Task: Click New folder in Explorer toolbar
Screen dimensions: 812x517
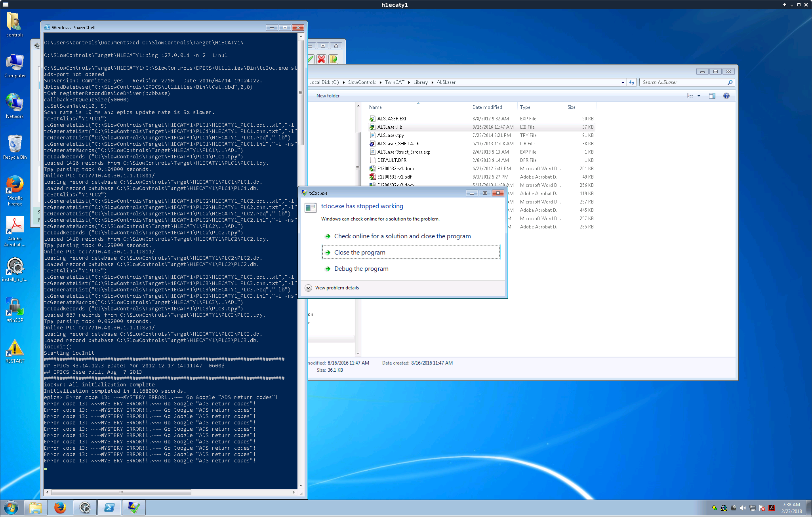Action: click(x=328, y=96)
